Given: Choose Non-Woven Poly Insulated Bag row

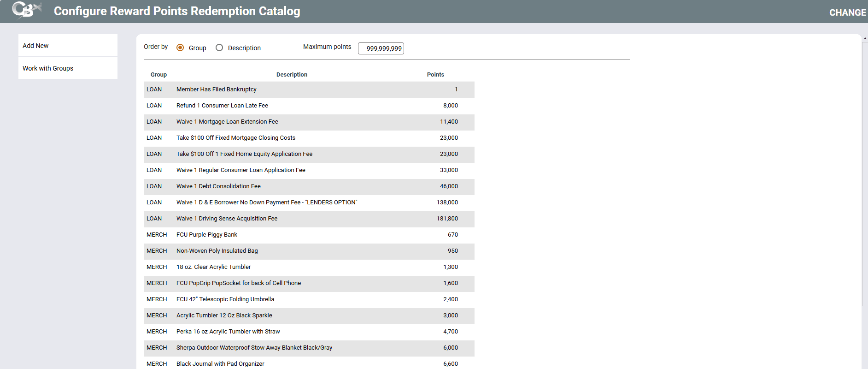Looking at the screenshot, I should coord(217,251).
